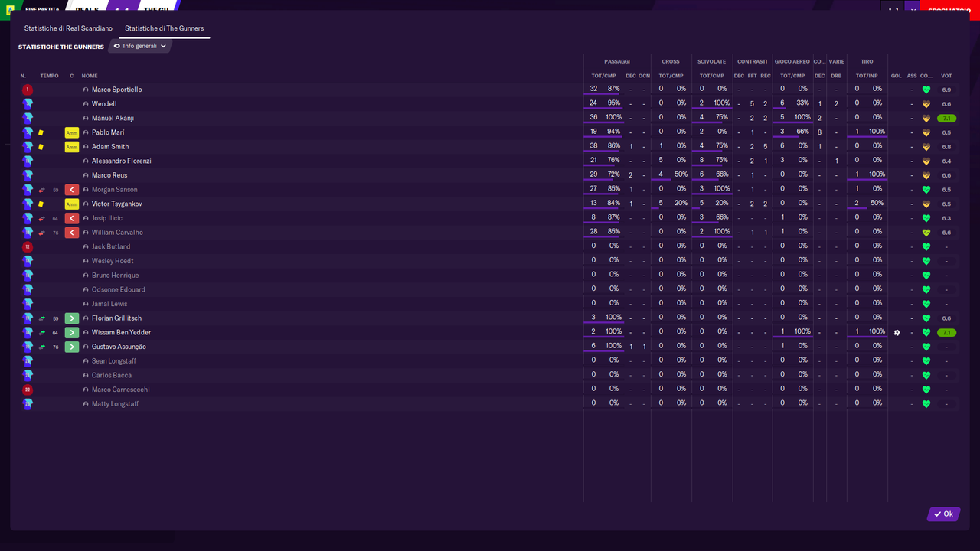This screenshot has height=551, width=980.
Task: Click Manuel Akanji's green 7.1 rating badge
Action: click(x=948, y=118)
